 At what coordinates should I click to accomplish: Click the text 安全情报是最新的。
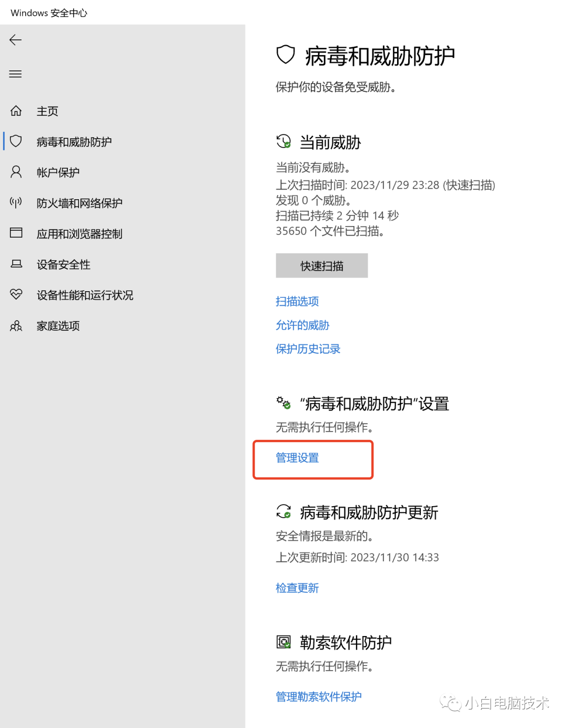pos(324,536)
